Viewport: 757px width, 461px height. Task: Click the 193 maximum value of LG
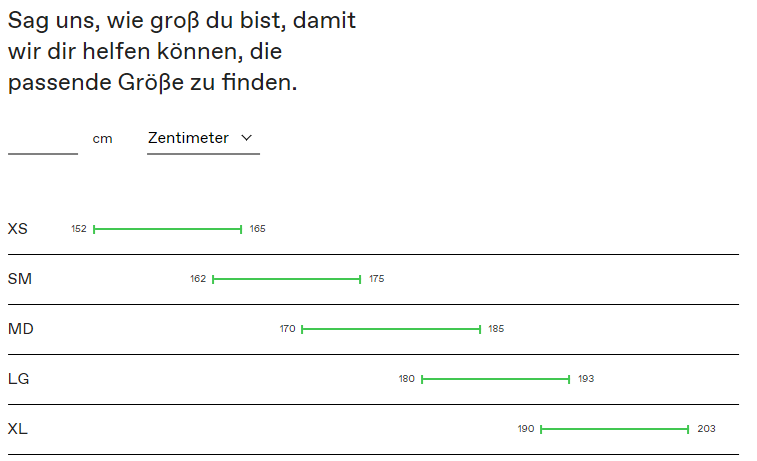[586, 379]
